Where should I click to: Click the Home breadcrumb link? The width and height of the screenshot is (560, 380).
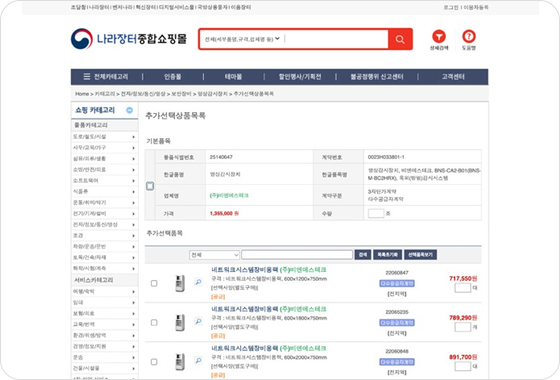click(82, 94)
